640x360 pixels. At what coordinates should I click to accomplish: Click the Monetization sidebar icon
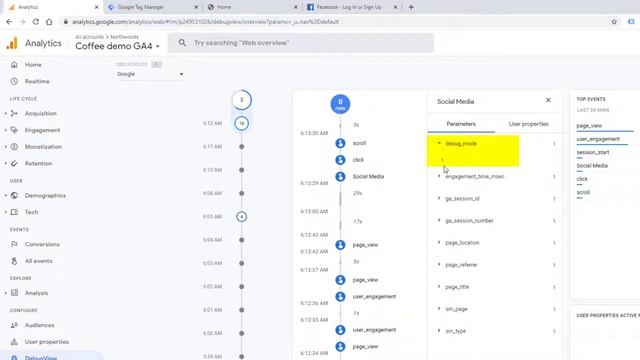tap(14, 147)
